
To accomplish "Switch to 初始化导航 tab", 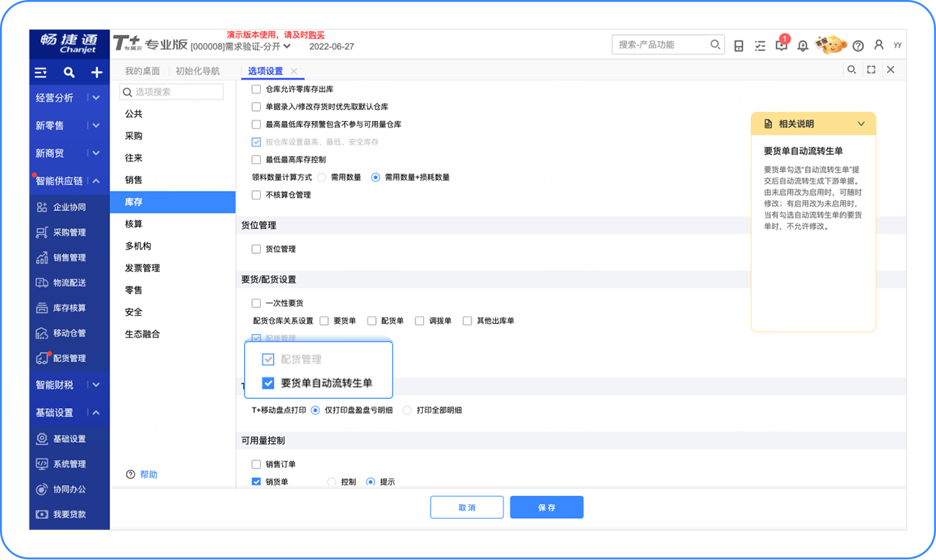I will (197, 71).
